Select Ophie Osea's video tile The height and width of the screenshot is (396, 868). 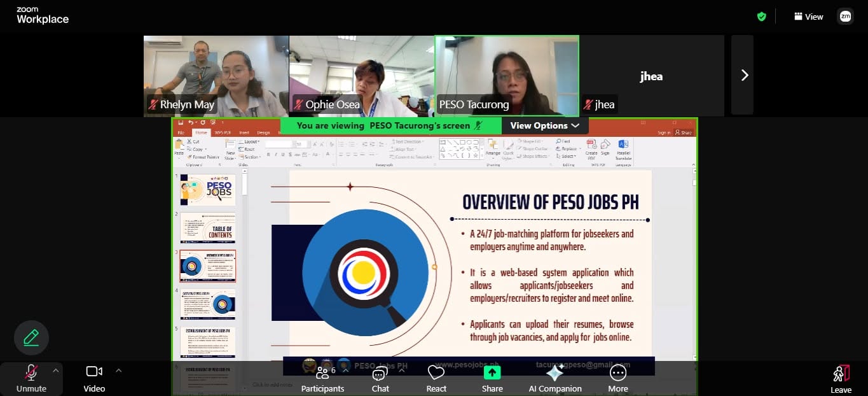362,76
